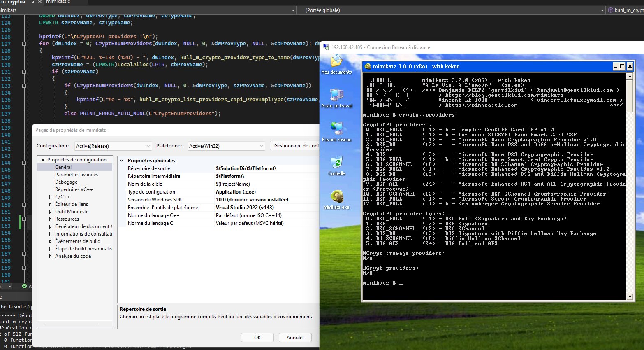Collapse the code fold toggle at line 144

click(24, 163)
